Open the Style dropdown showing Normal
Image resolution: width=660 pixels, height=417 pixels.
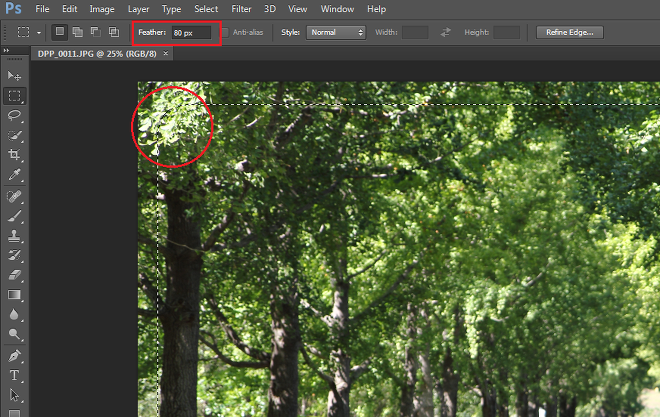(336, 32)
